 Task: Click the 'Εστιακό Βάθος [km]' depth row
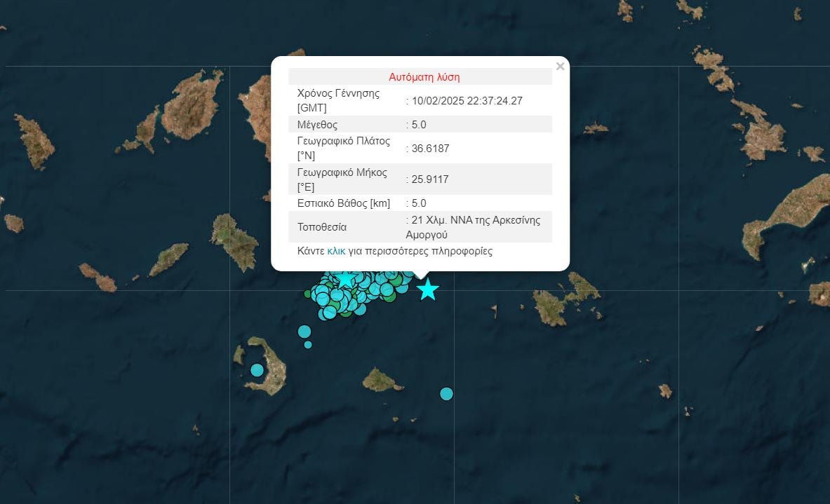[x=344, y=203]
